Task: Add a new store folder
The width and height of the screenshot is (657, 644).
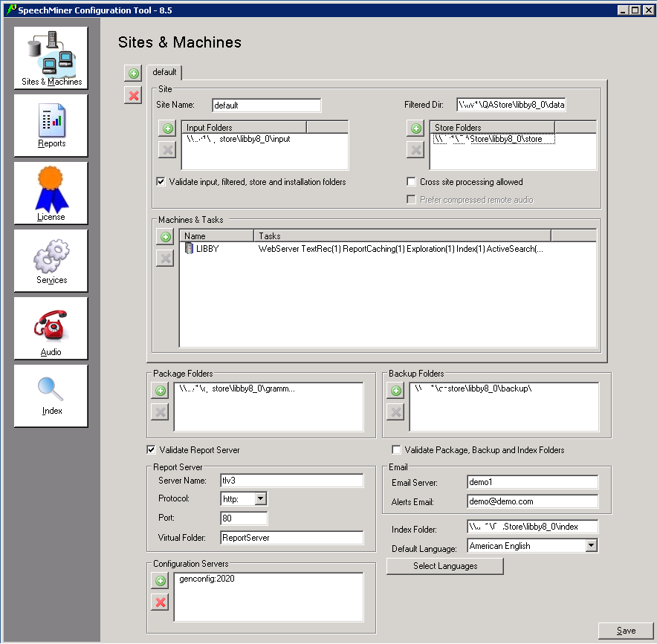Action: 416,129
